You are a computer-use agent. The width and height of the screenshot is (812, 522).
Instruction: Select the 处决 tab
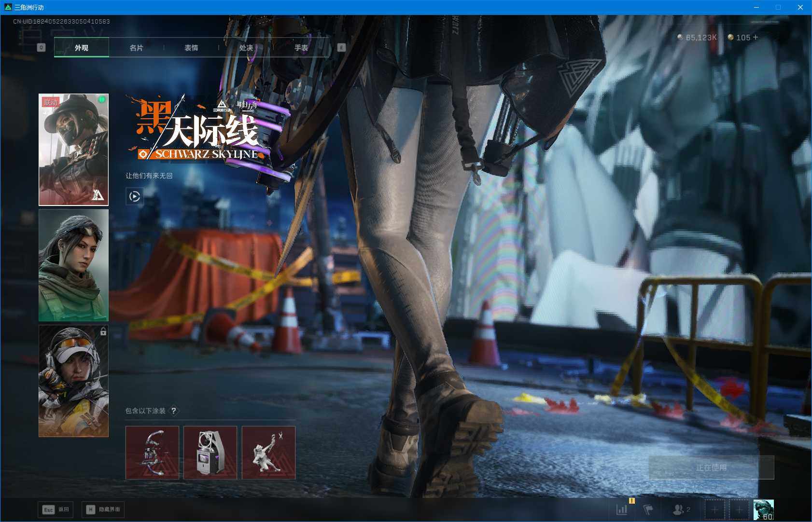pos(246,48)
